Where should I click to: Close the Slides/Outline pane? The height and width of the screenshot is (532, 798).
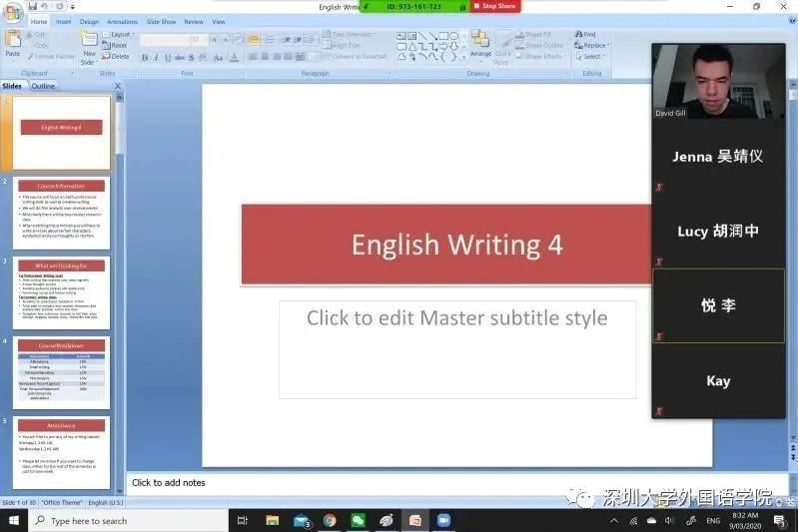pyautogui.click(x=118, y=86)
